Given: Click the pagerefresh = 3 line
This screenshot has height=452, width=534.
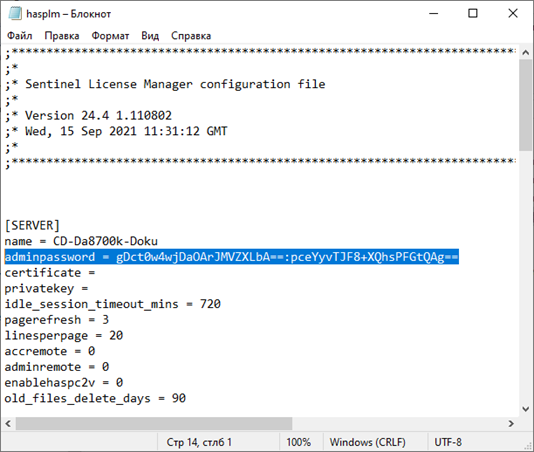Looking at the screenshot, I should tap(57, 319).
